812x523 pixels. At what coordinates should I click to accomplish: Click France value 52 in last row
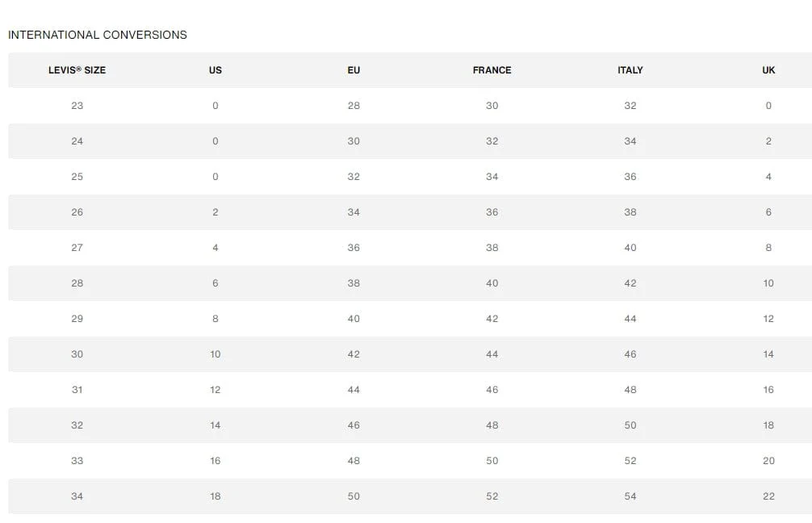pyautogui.click(x=492, y=496)
